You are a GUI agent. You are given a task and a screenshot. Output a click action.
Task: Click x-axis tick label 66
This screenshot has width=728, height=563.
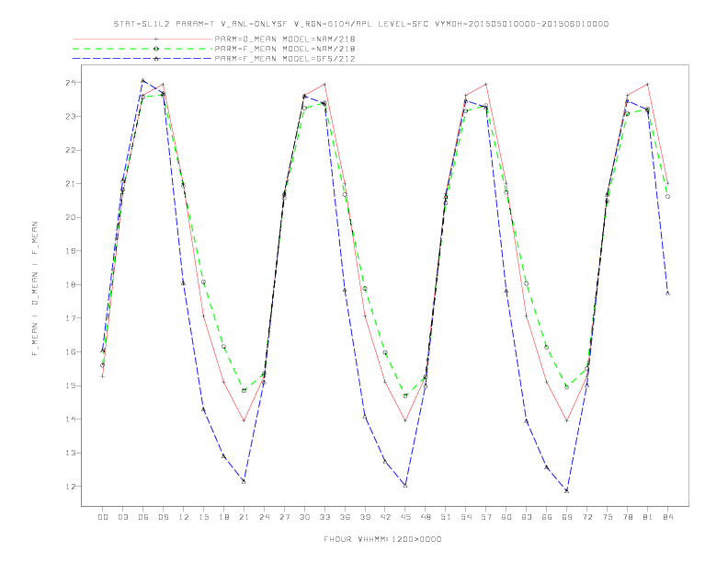coord(547,517)
